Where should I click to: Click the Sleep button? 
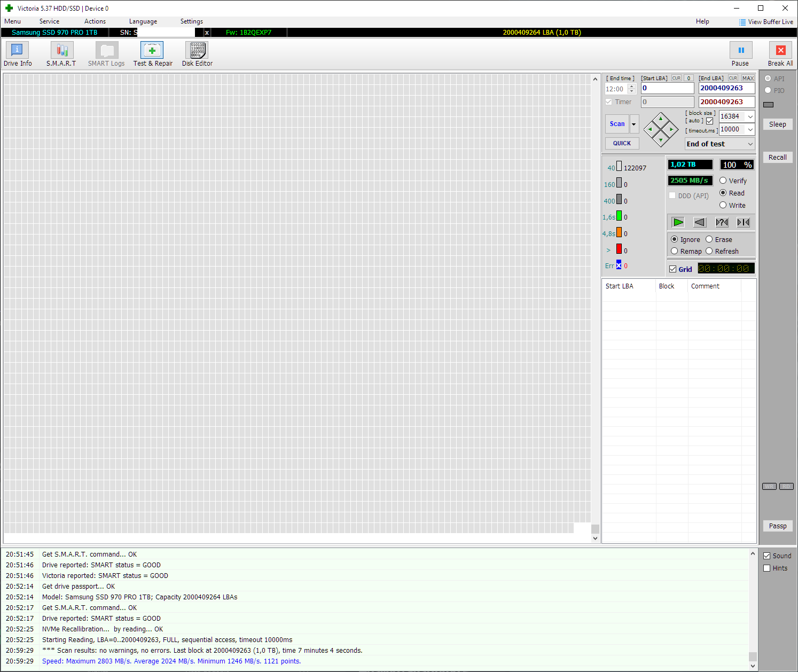(x=778, y=124)
